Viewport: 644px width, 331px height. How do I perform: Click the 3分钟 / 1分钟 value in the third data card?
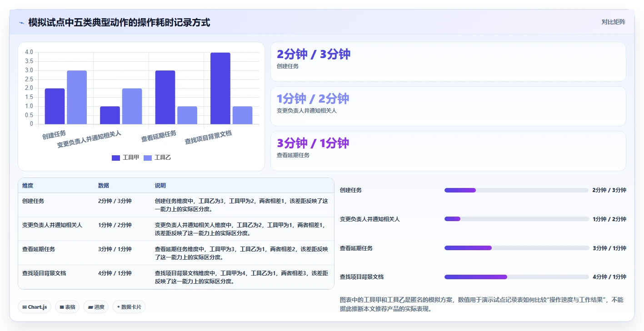[313, 143]
